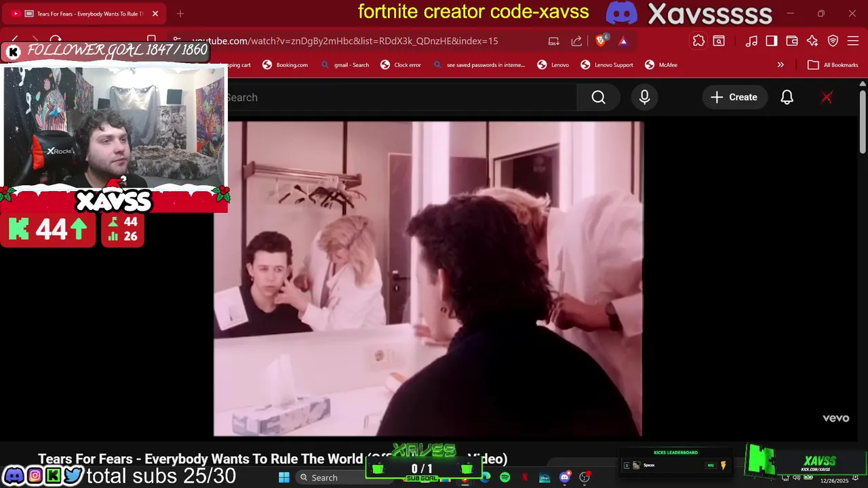Open Brave Shields lion icon

coord(601,41)
